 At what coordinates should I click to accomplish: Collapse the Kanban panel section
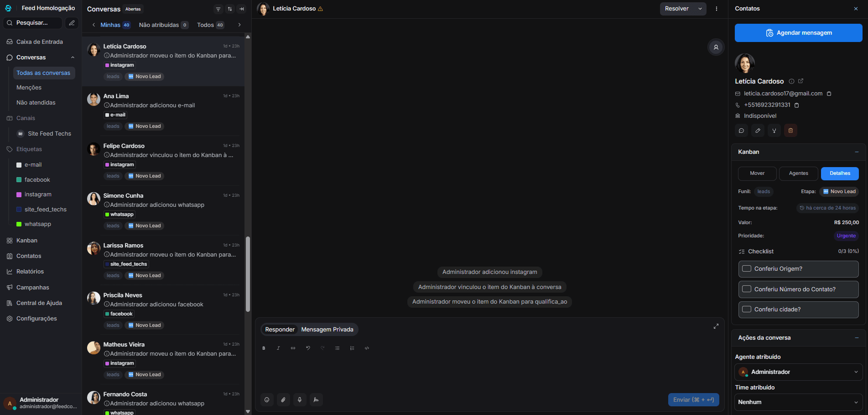pos(857,152)
